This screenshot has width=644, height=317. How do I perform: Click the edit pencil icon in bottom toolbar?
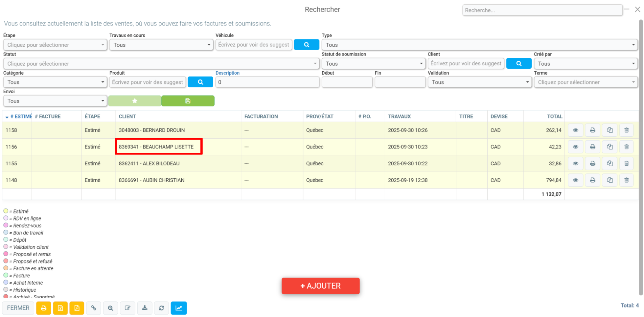(127, 308)
